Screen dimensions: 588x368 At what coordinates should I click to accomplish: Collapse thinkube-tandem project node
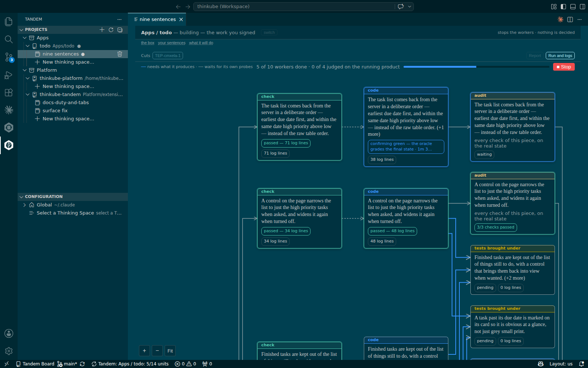tap(28, 95)
